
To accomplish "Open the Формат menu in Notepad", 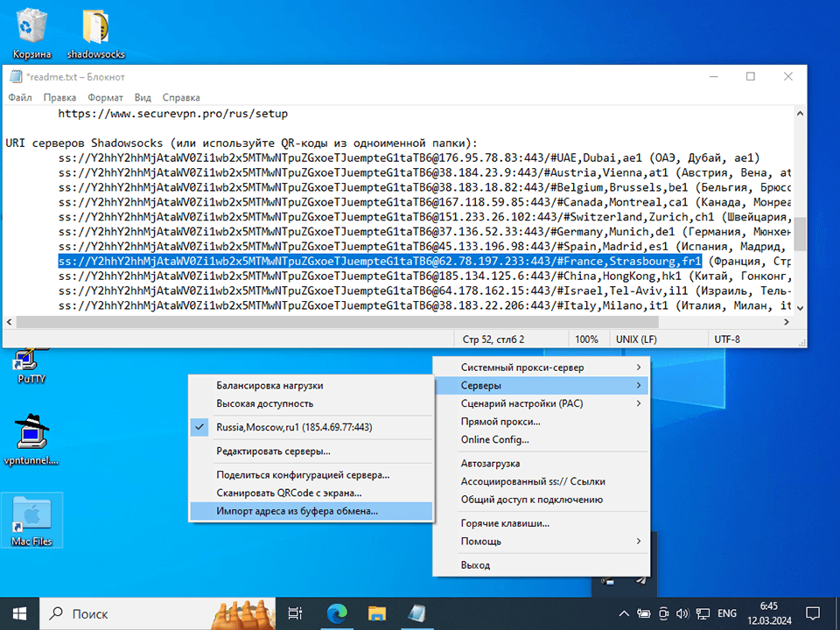I will pyautogui.click(x=105, y=98).
